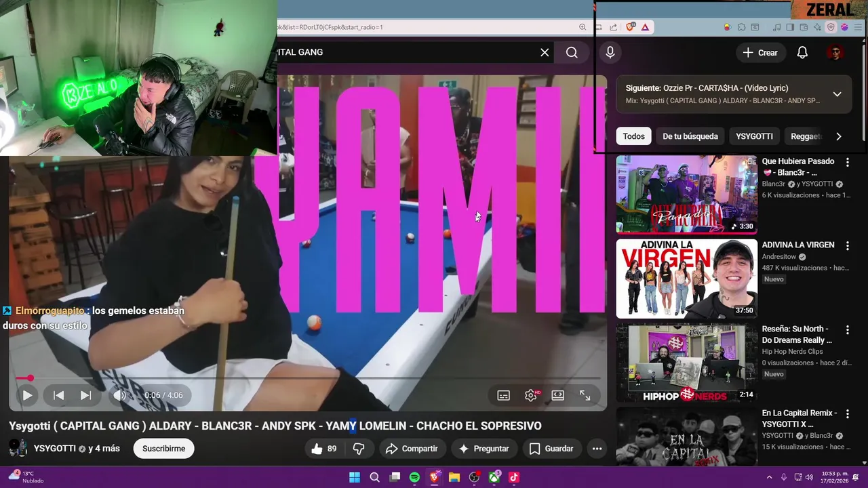
Task: Show hidden system tray icons chevron
Action: coord(769,477)
